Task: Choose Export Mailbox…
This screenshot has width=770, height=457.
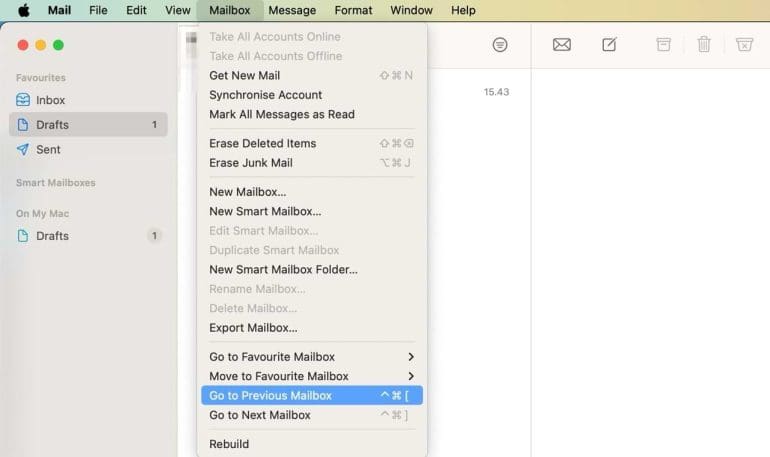Action: 312,328
